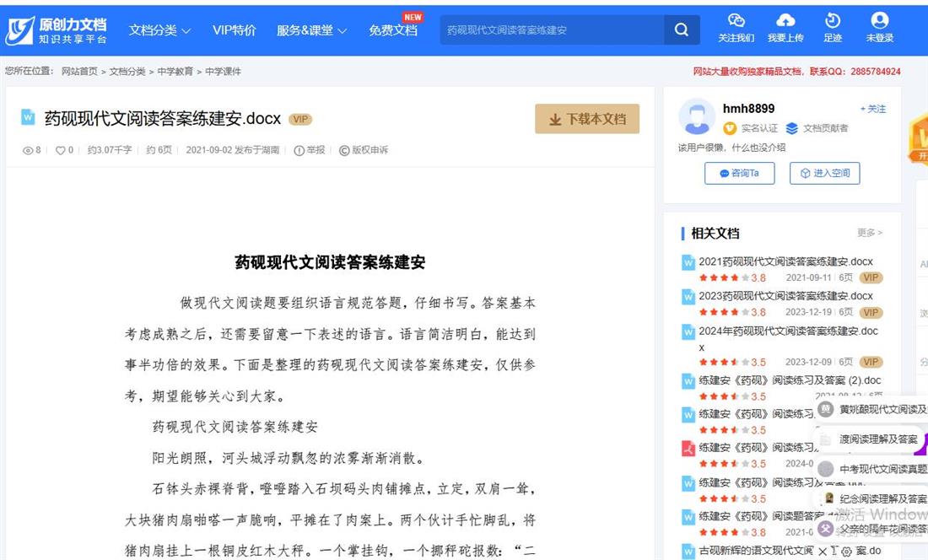Click 更多 > link in 相关文档

click(x=870, y=233)
